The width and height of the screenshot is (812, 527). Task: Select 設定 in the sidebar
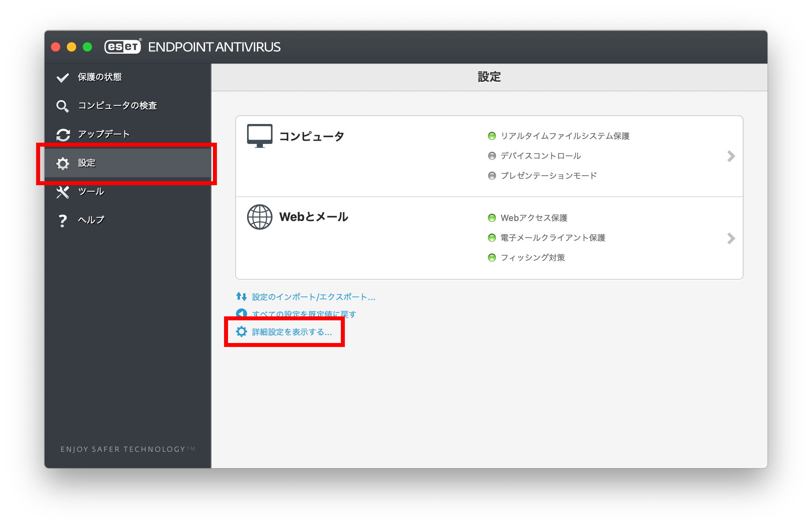pyautogui.click(x=128, y=163)
